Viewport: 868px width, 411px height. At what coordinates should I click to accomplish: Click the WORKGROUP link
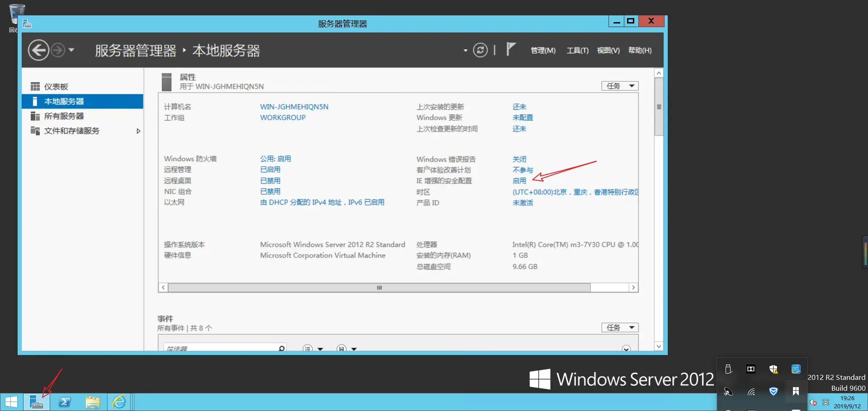(283, 117)
